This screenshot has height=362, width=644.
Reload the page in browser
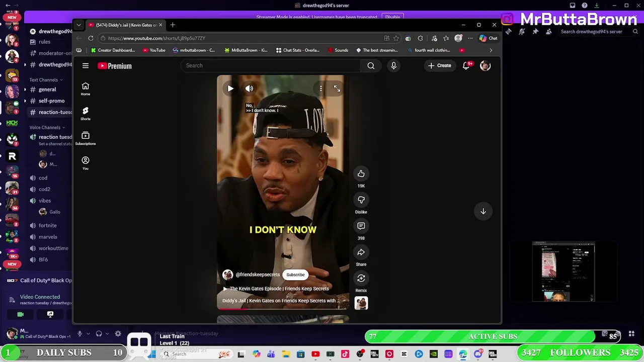pyautogui.click(x=91, y=38)
